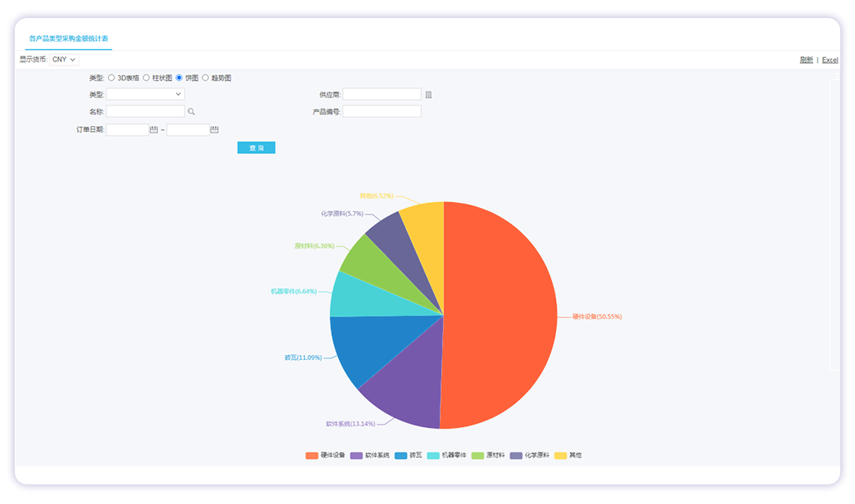Select the 柱状图 radio option

click(x=146, y=78)
